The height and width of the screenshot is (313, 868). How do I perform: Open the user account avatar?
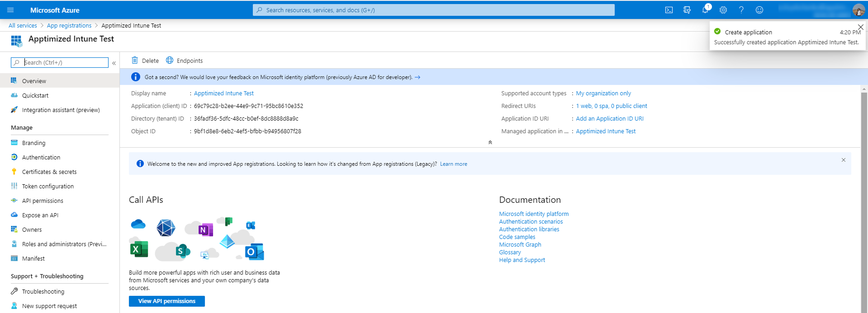point(859,10)
